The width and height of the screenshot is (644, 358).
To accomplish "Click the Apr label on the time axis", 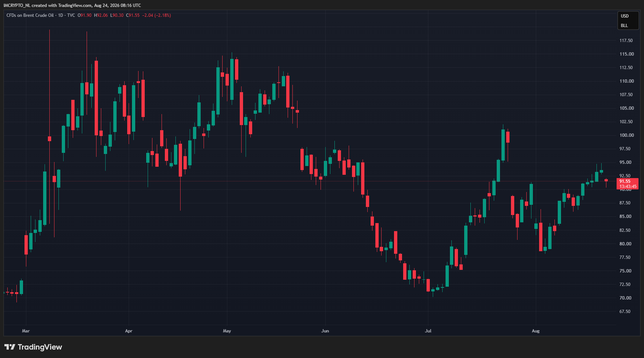I will [129, 331].
